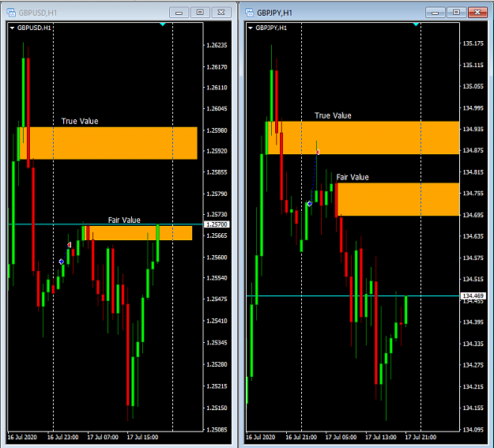Click the GBPJPY,H1 window chart icon
This screenshot has width=494, height=448.
[x=249, y=13]
